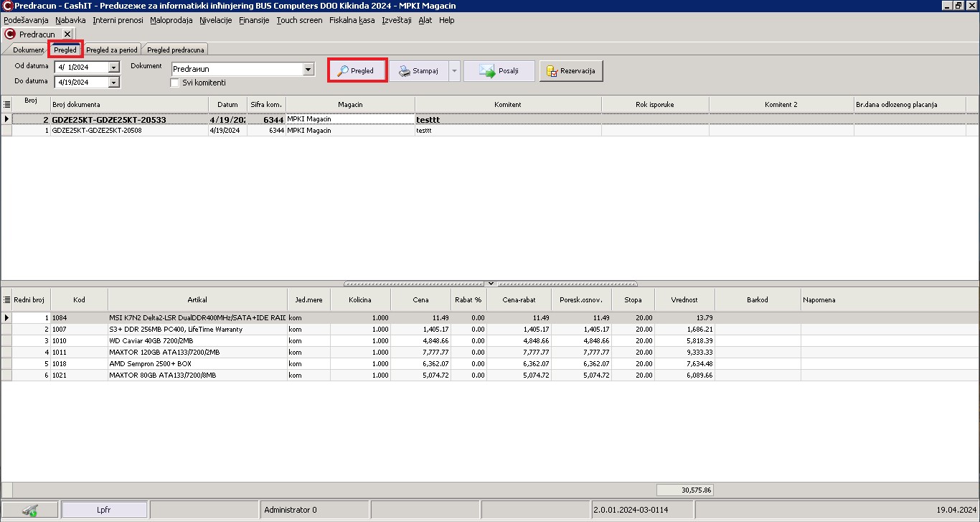Click the Vrednost cell 9,333.33
The image size is (980, 522).
(684, 352)
